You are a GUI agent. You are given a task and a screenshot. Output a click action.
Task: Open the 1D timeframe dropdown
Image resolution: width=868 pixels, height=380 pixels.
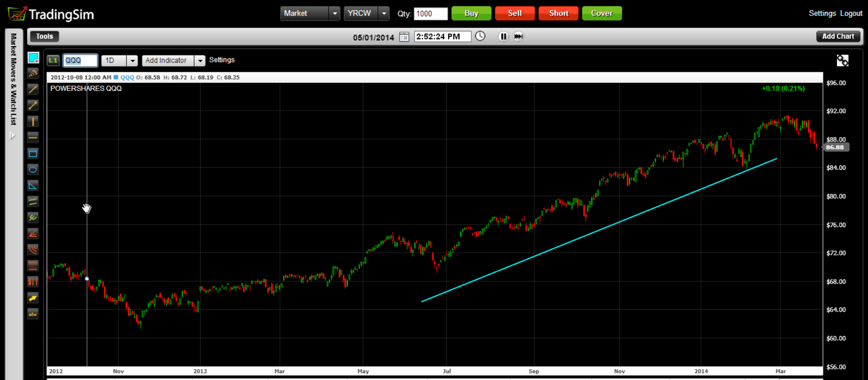point(132,60)
